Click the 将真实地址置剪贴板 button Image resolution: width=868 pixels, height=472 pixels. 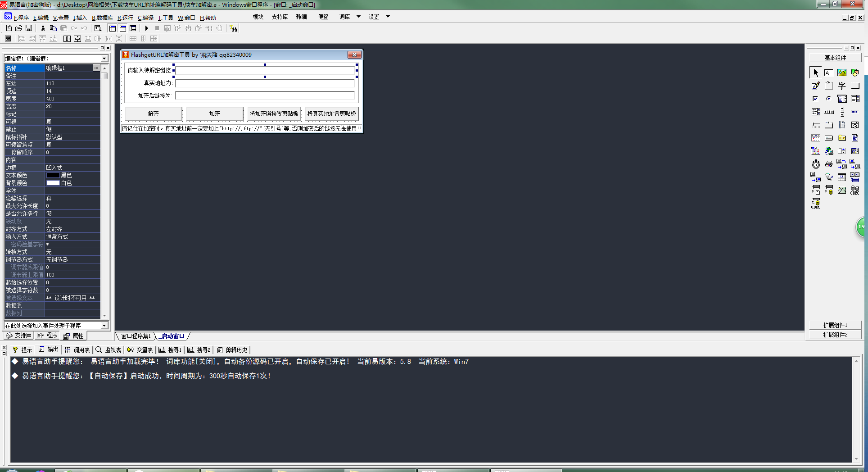coord(332,113)
